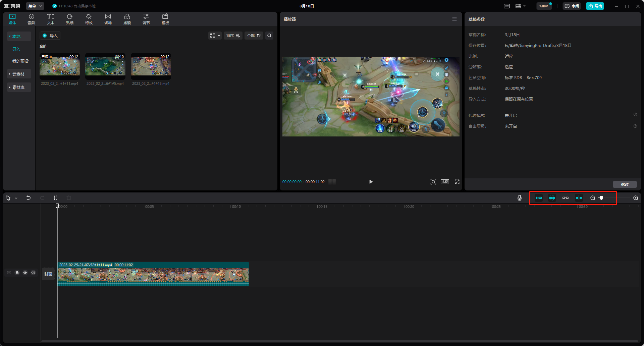Click the timeline delete trash icon
This screenshot has width=644, height=346.
(69, 198)
